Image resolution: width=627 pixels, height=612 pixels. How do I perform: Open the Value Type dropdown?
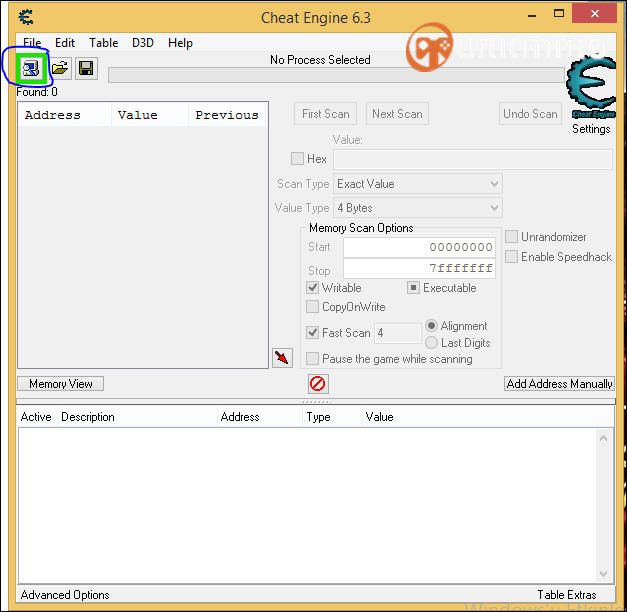tap(418, 208)
